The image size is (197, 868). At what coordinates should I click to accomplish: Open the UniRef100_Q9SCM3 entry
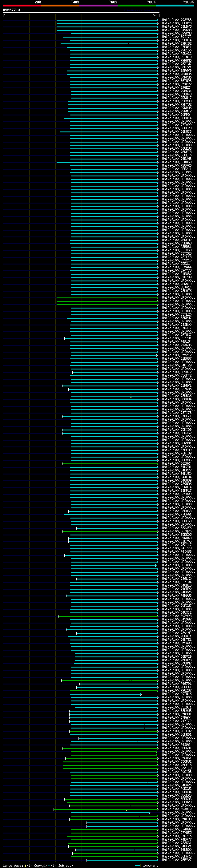point(177,33)
